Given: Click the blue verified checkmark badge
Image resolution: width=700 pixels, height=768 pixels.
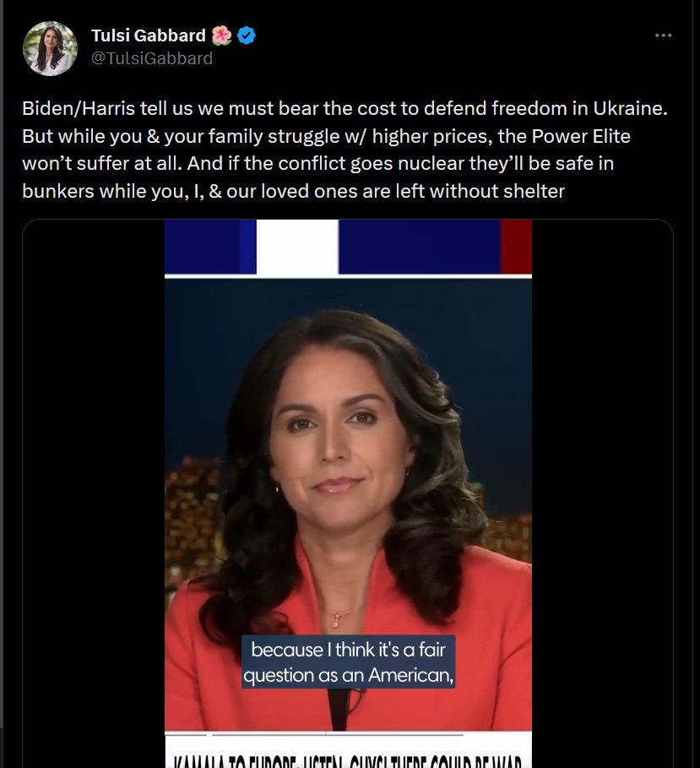Looking at the screenshot, I should click(x=247, y=35).
